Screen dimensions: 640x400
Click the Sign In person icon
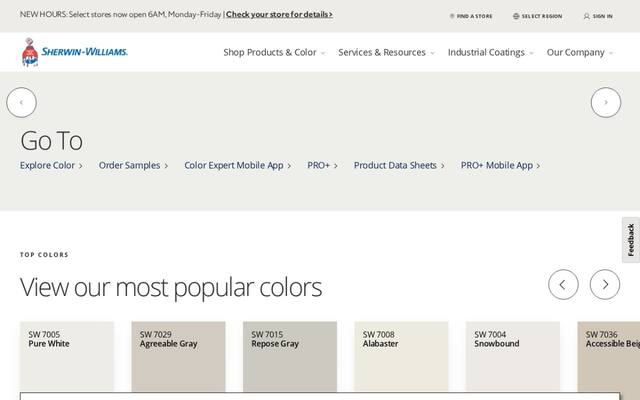pyautogui.click(x=587, y=16)
